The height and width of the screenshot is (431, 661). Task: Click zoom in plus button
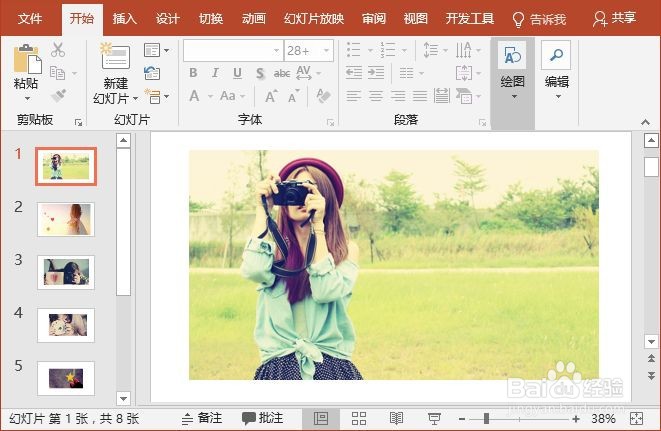point(576,419)
